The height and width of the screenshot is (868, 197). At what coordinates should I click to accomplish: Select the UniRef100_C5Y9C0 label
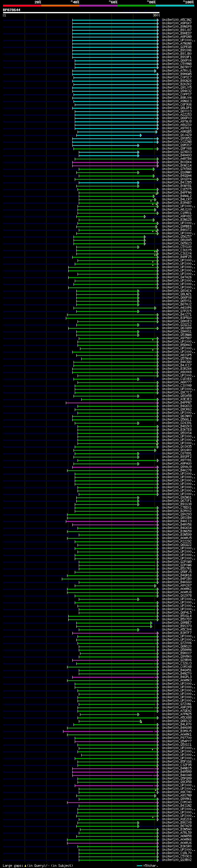(177, 856)
